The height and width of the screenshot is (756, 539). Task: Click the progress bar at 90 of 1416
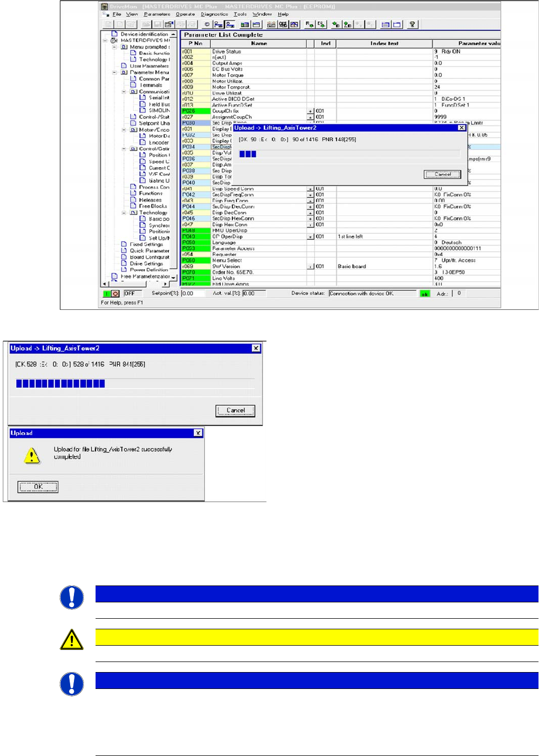pyautogui.click(x=349, y=154)
